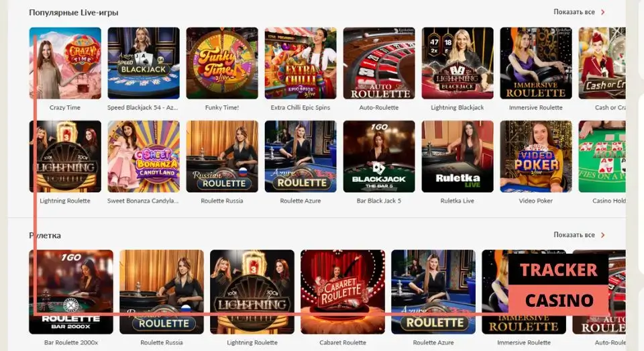Open Cabaret Roulette in roulette section

point(343,292)
